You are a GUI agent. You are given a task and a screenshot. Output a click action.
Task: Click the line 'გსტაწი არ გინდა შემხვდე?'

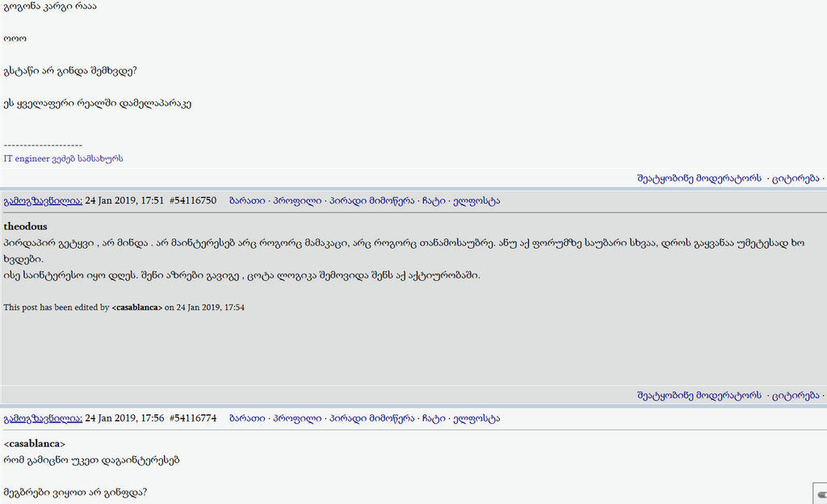tap(70, 71)
